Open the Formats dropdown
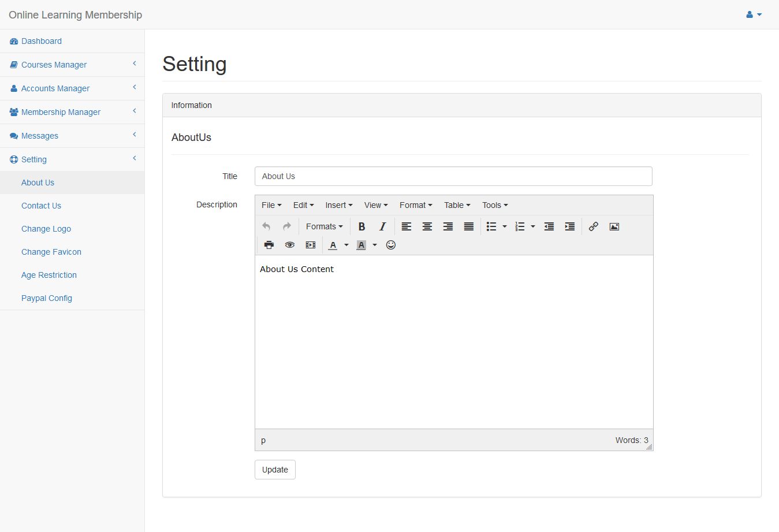Image resolution: width=779 pixels, height=532 pixels. tap(324, 226)
